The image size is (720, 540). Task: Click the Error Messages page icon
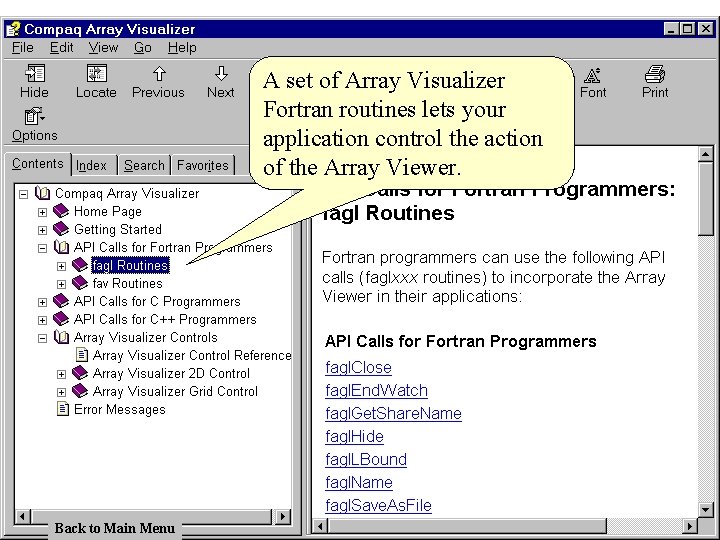[x=63, y=409]
